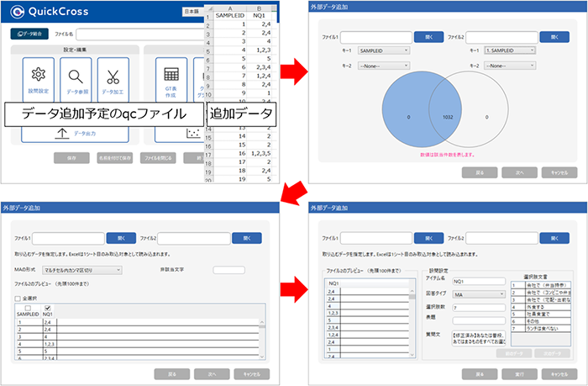Check the 全選択 checkbox
This screenshot has width=588, height=386.
pos(18,299)
